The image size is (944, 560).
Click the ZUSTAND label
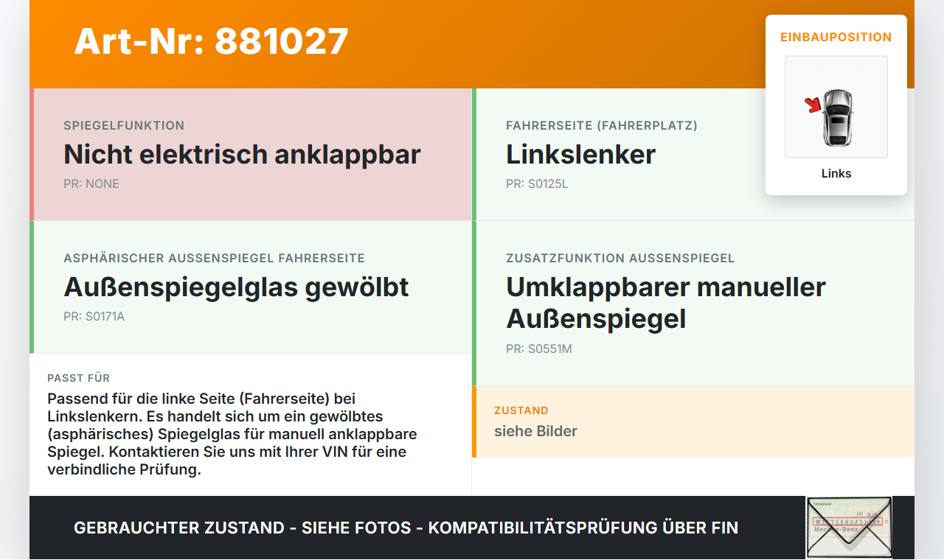coord(521,410)
